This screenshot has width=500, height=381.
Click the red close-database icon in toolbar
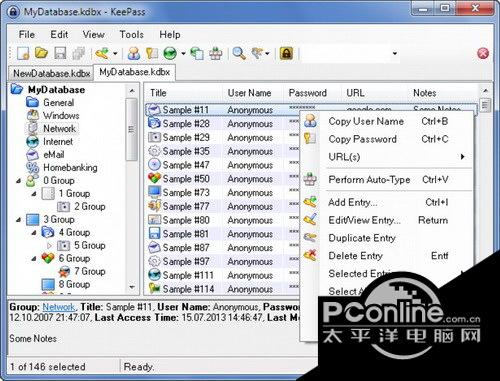pyautogui.click(x=483, y=53)
